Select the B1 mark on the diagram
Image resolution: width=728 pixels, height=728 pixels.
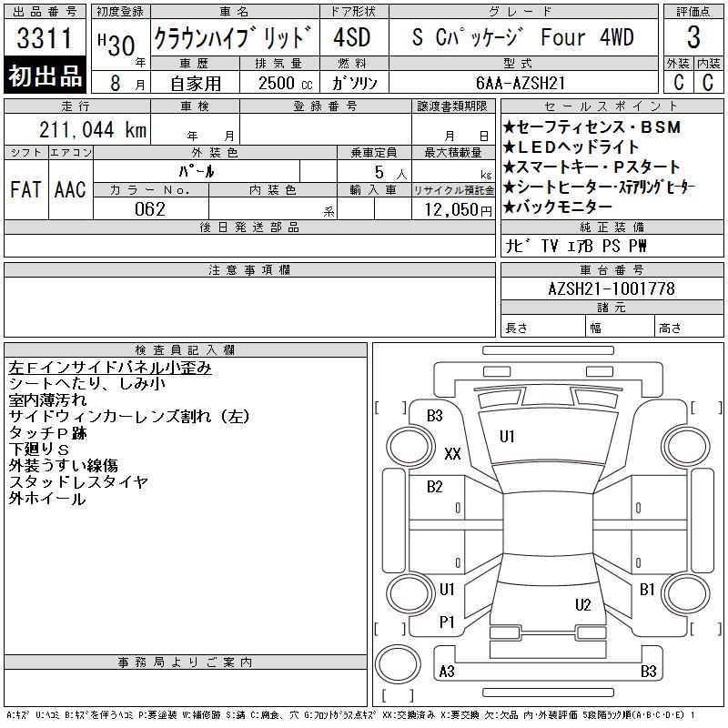click(647, 590)
